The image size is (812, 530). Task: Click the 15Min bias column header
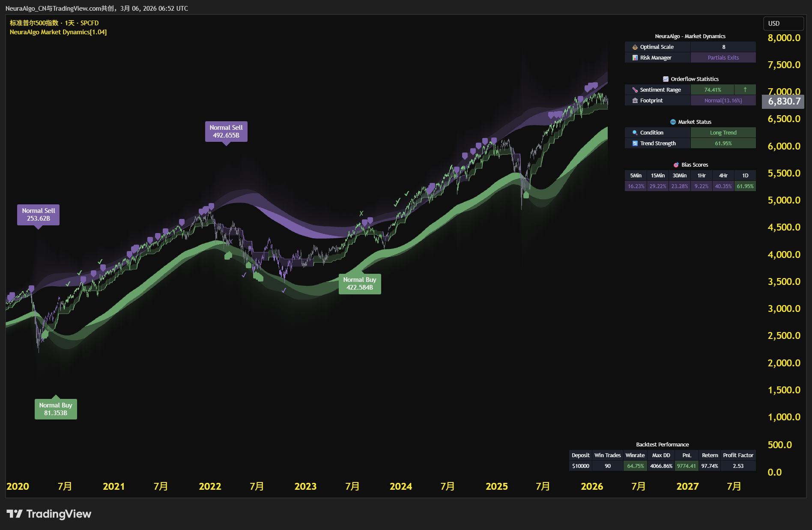click(658, 176)
